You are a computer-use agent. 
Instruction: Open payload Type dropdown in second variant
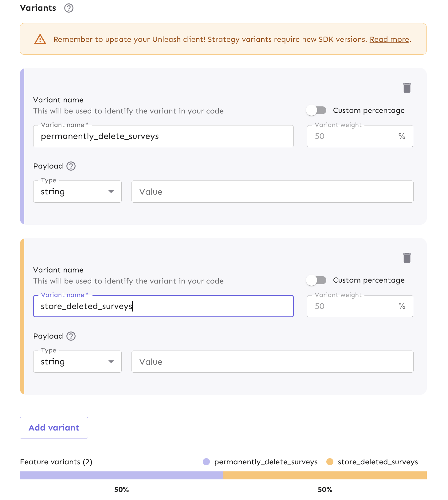point(77,362)
